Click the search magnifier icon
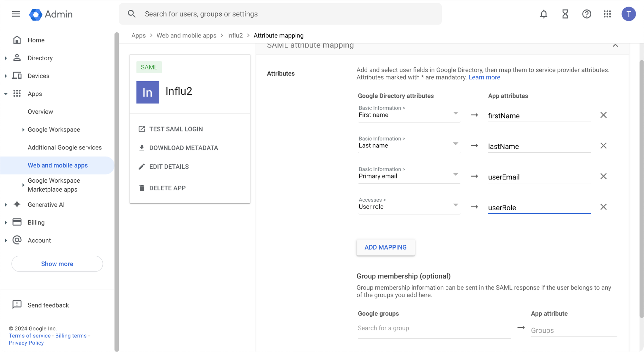 click(132, 14)
